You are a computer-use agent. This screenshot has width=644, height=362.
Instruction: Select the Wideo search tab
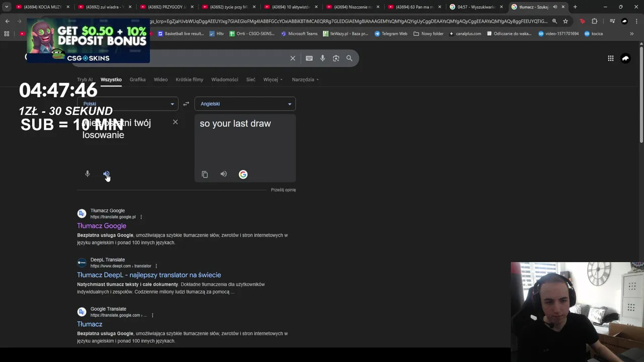pos(160,79)
